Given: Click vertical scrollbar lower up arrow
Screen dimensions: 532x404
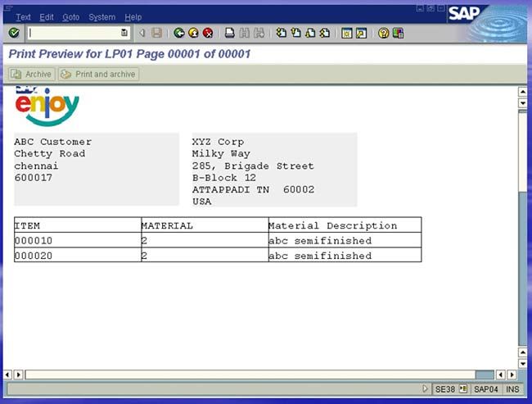Looking at the screenshot, I should point(522,352).
